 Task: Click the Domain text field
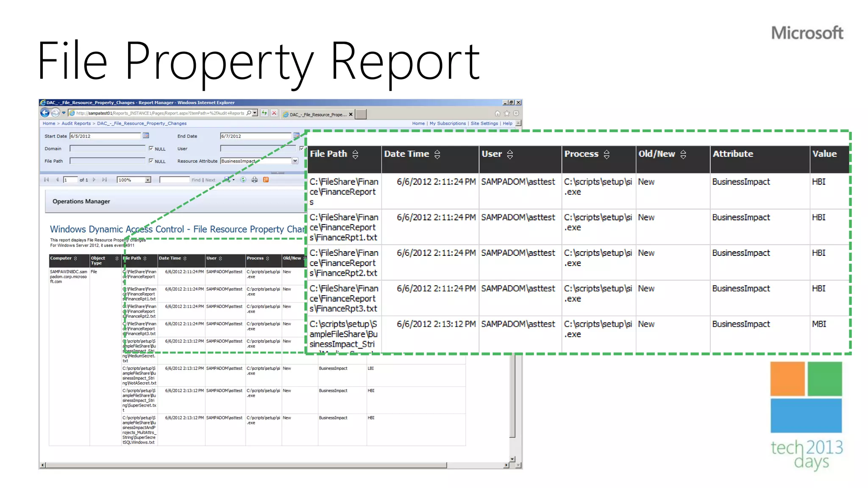[x=107, y=149]
